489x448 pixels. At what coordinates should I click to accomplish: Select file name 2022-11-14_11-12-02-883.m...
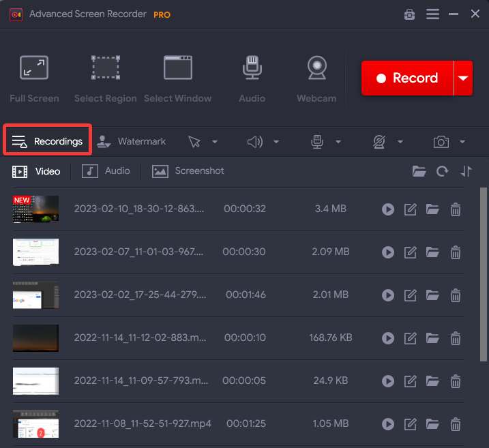coord(140,338)
